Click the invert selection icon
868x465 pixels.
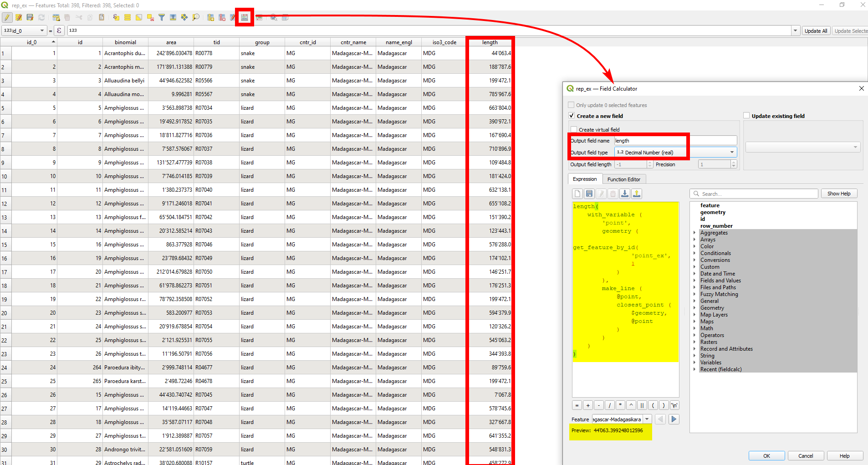point(139,18)
